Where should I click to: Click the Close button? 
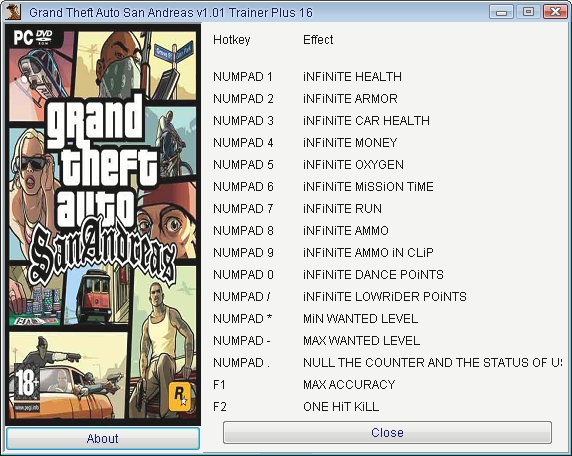coord(387,432)
